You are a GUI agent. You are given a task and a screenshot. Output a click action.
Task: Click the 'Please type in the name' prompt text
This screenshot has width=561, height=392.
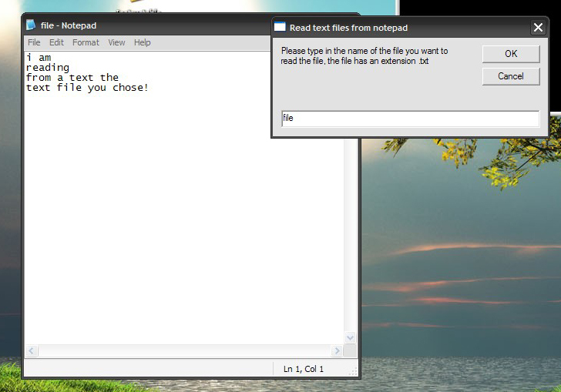coord(364,55)
